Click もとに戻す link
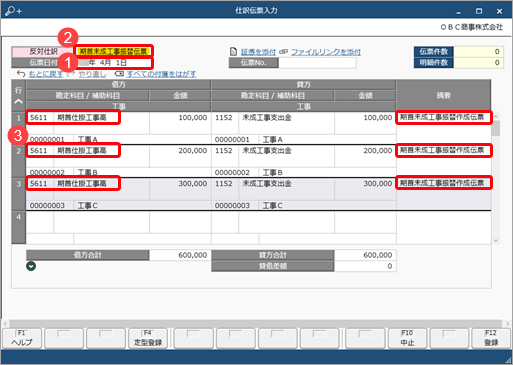 [x=45, y=74]
